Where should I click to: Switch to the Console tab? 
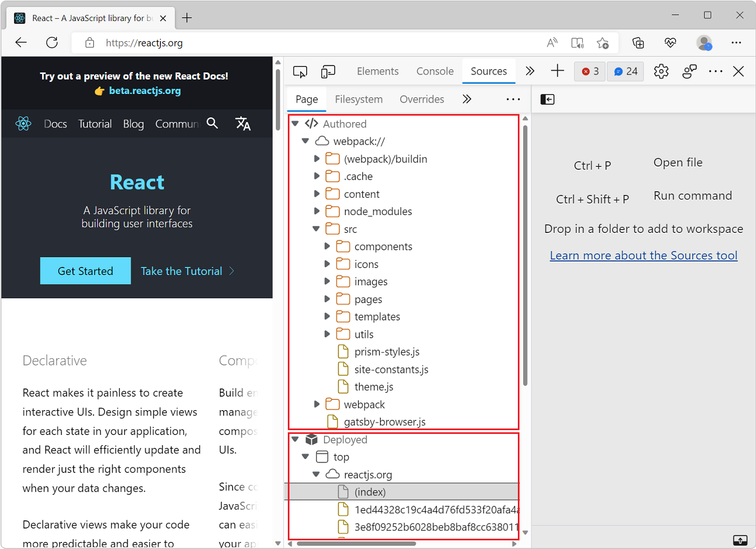coord(435,71)
